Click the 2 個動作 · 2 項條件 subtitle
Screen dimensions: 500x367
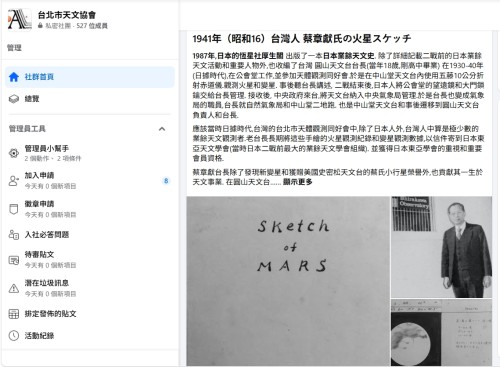(53, 158)
